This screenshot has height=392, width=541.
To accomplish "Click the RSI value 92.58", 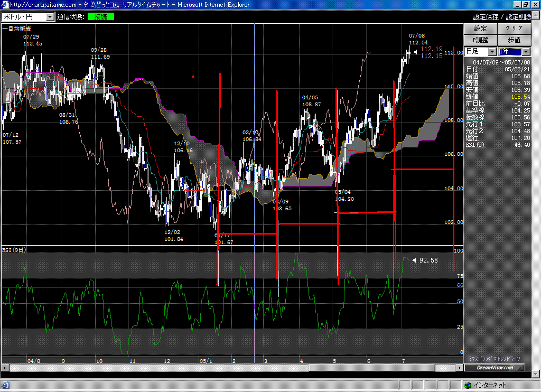I will point(428,260).
